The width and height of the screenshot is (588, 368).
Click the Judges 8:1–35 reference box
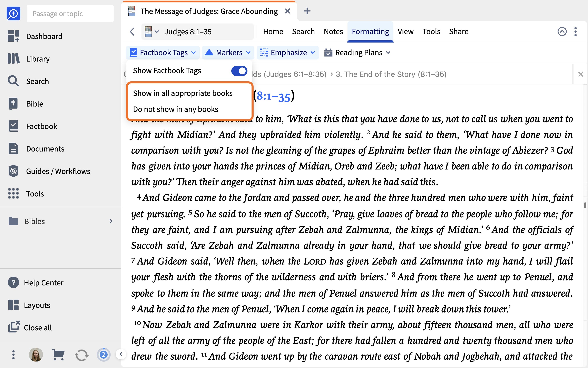pyautogui.click(x=197, y=32)
